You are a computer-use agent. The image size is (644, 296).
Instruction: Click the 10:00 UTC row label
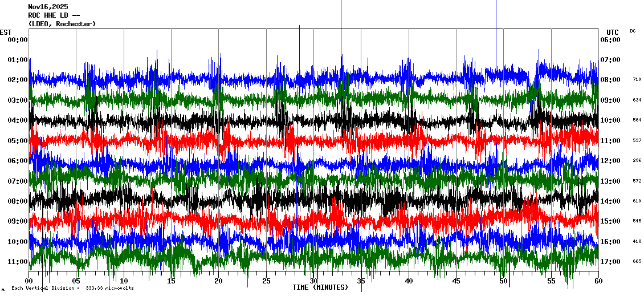[610, 120]
